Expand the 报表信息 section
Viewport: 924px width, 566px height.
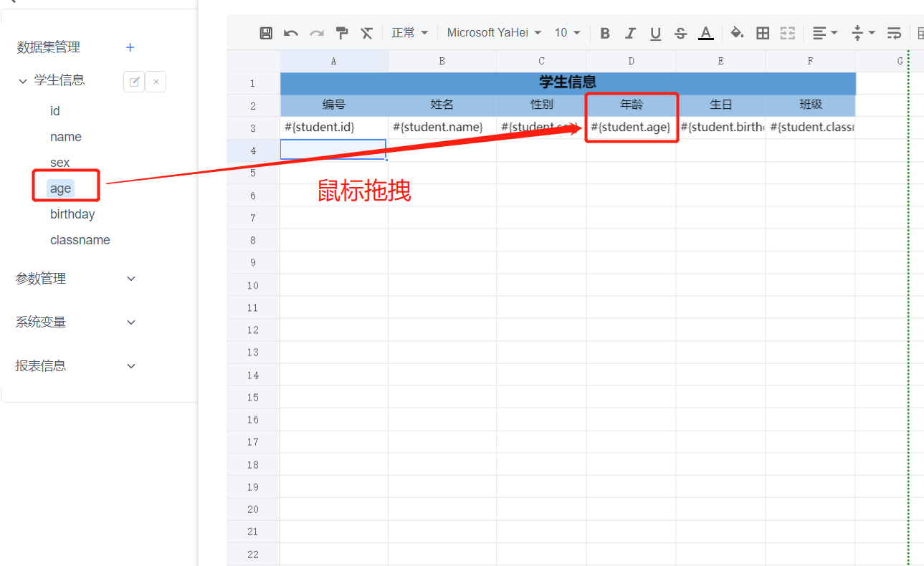(x=131, y=366)
